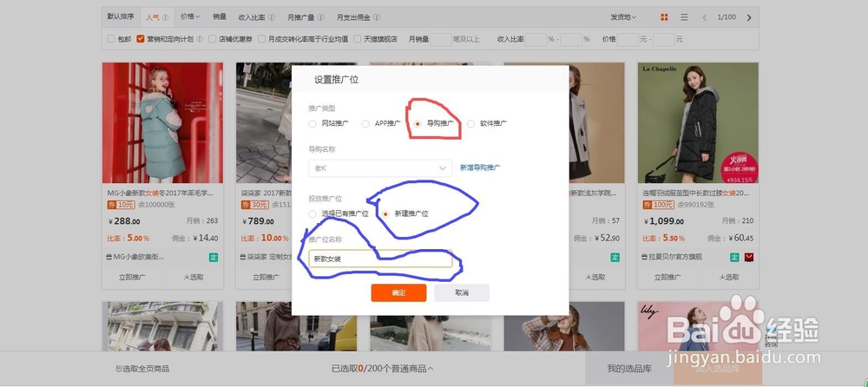This screenshot has height=387, width=868.
Task: Click 选取 on 拉夏贝尔 product
Action: 729,277
